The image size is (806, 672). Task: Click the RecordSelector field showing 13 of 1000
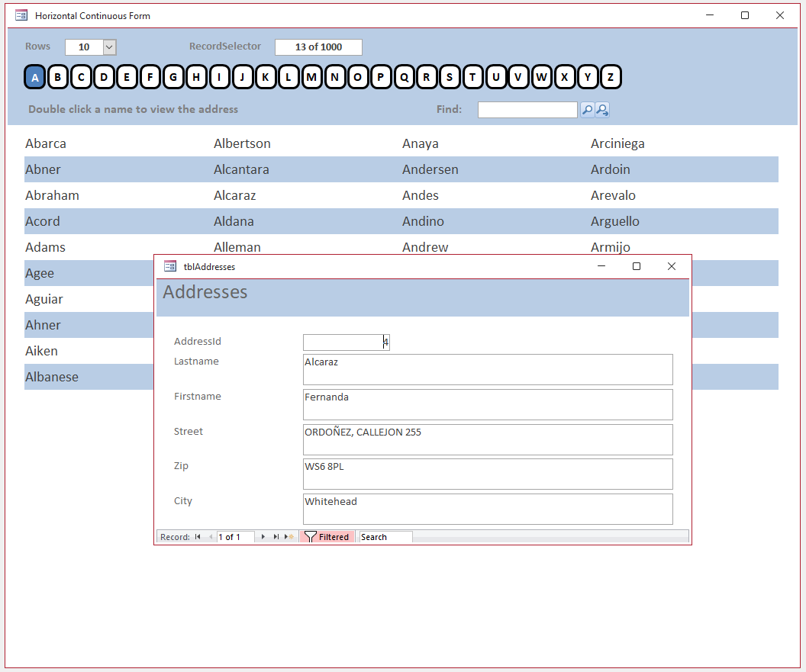pyautogui.click(x=319, y=47)
